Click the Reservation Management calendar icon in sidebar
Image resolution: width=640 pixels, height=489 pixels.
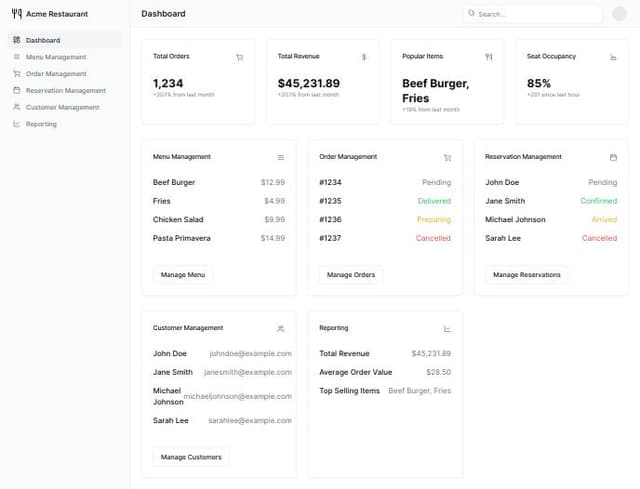pos(17,90)
